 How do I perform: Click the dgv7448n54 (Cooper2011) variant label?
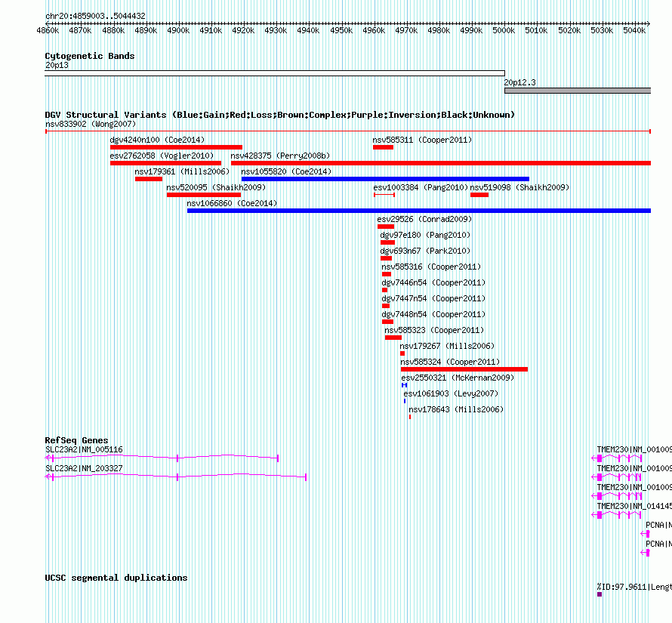click(x=433, y=315)
